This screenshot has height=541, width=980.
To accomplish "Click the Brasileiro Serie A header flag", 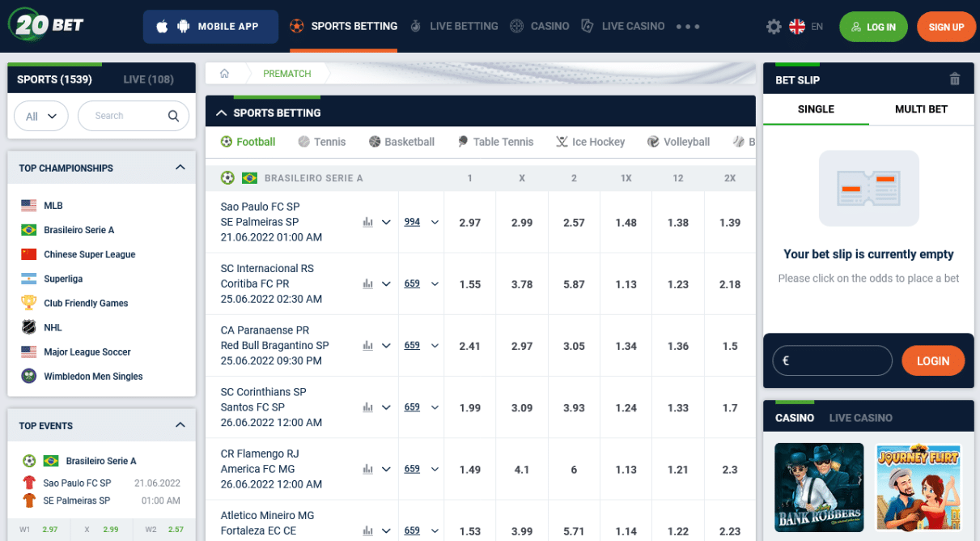I will (x=250, y=178).
